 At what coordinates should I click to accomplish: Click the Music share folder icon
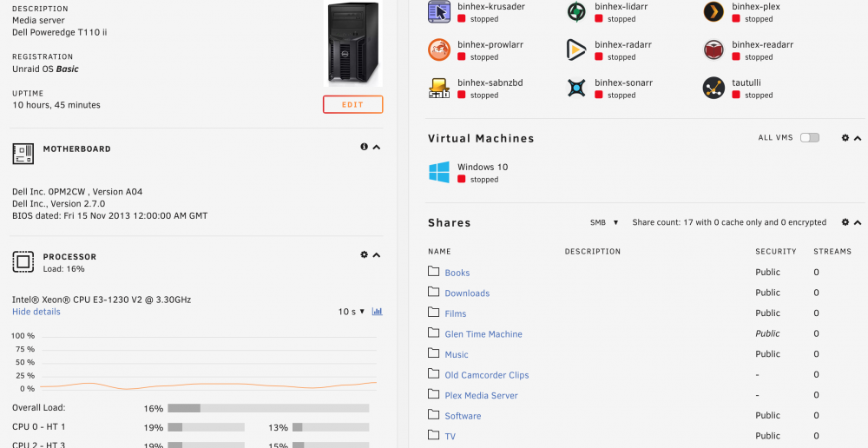pyautogui.click(x=433, y=353)
